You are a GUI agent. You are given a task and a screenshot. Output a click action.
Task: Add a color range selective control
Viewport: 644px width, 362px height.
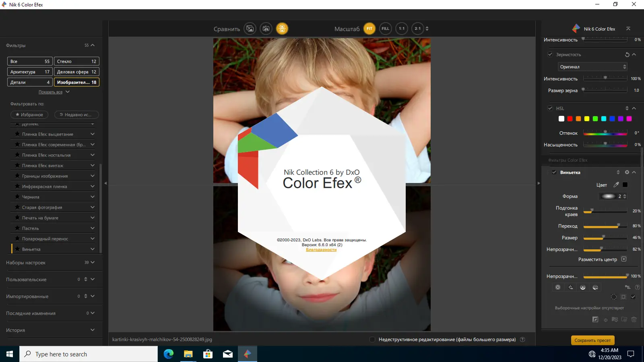595,287
